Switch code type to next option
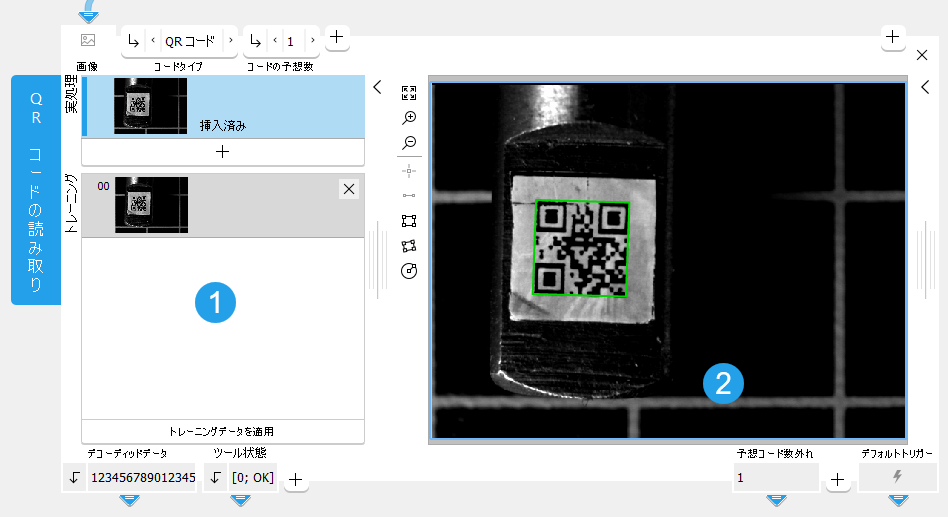948x517 pixels. [230, 41]
